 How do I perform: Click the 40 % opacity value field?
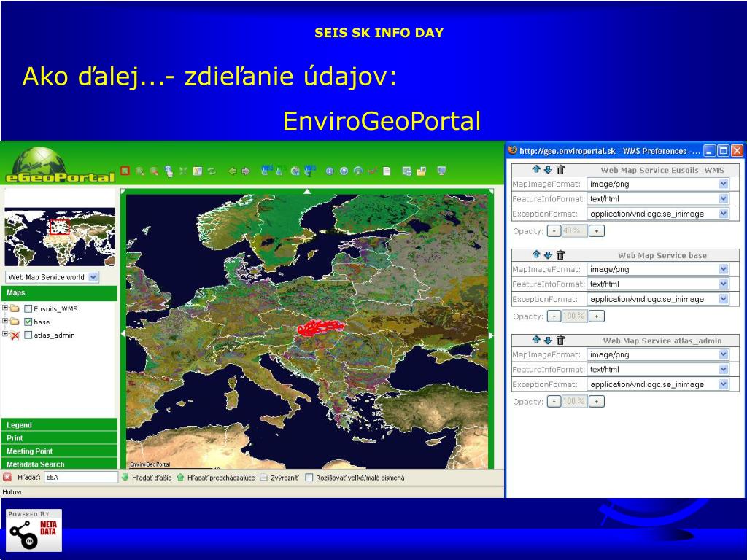[574, 230]
